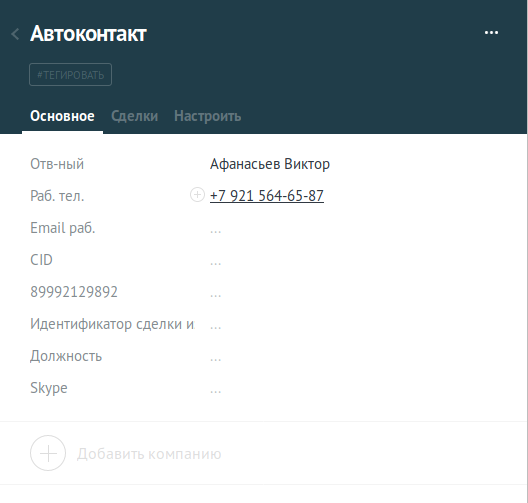
Task: Click the round plus Add company icon
Action: [48, 453]
